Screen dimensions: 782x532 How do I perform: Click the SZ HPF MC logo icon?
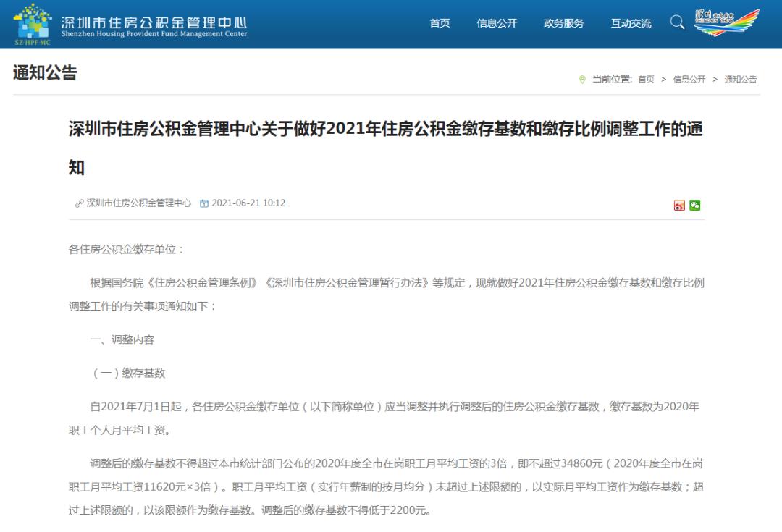pyautogui.click(x=33, y=24)
